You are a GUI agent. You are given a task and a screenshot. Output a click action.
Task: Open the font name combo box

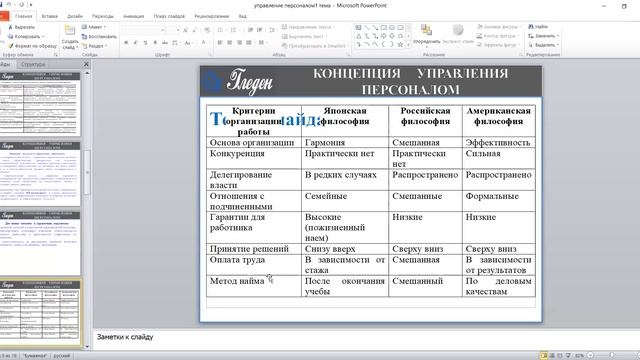[x=143, y=30]
